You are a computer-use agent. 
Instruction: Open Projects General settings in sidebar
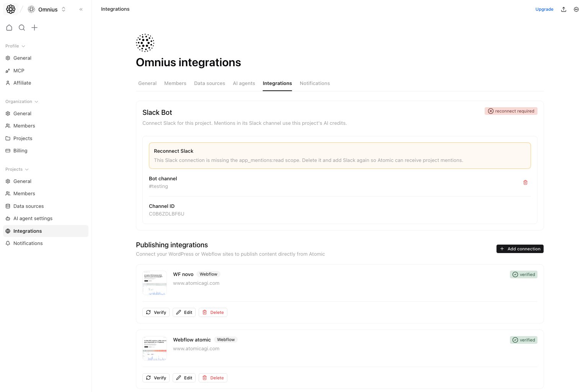46,181
